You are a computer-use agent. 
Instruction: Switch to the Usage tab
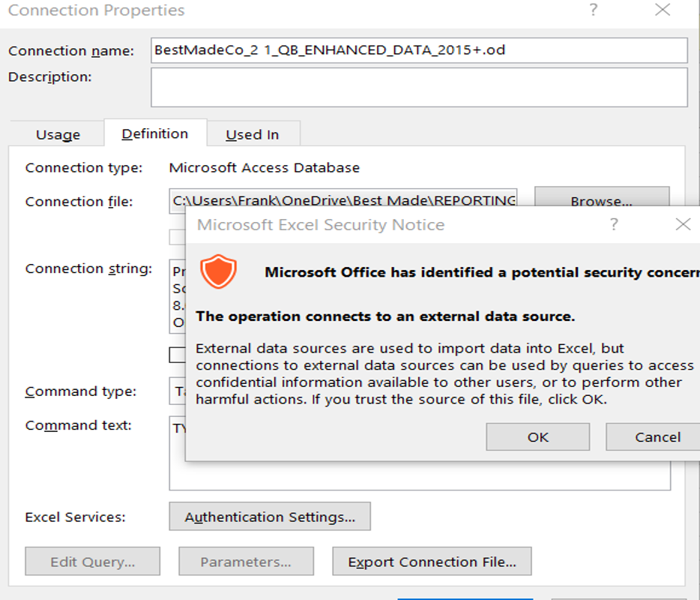58,134
